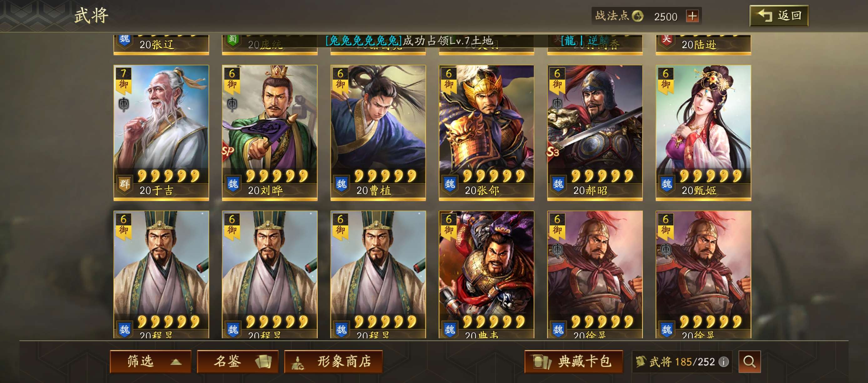This screenshot has height=383, width=868.
Task: Open the 典藏卡包 card pack
Action: click(x=573, y=362)
